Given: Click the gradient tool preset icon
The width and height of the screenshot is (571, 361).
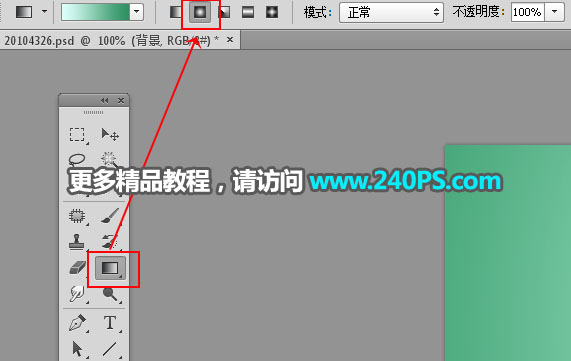Looking at the screenshot, I should click(24, 12).
